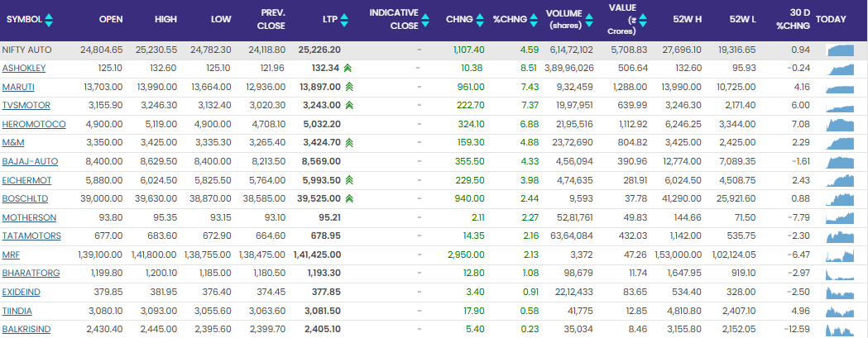This screenshot has height=338, width=868.
Task: View ASHOKLEY today chart thumbnail
Action: [x=841, y=69]
